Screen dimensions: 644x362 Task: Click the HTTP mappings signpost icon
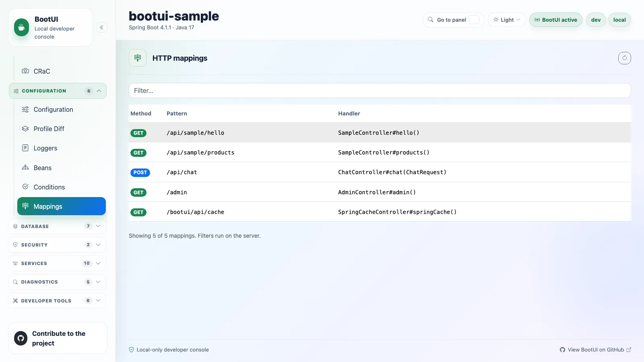pyautogui.click(x=138, y=58)
